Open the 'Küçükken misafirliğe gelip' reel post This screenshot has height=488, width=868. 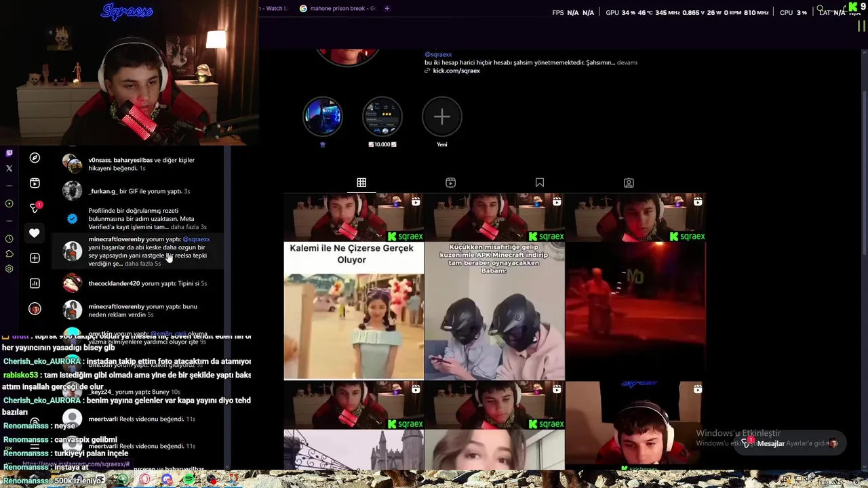(494, 286)
